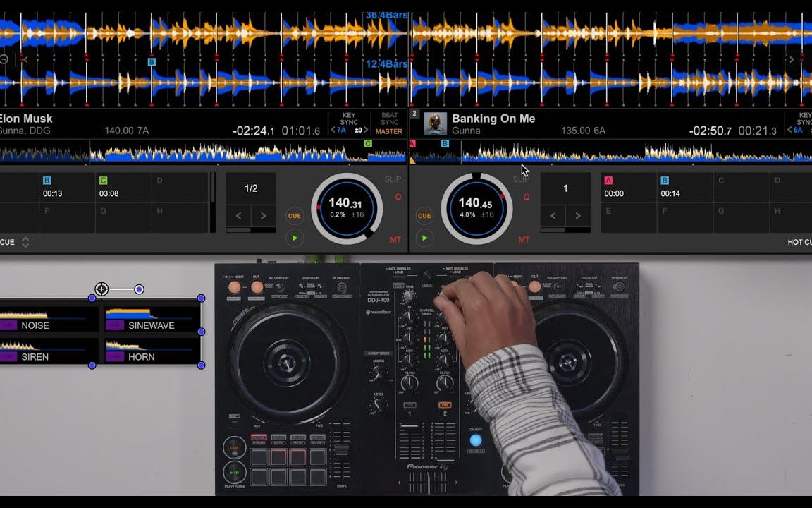The height and width of the screenshot is (508, 812).
Task: Click deck 1 remaining time -02:24.1
Action: [x=254, y=131]
